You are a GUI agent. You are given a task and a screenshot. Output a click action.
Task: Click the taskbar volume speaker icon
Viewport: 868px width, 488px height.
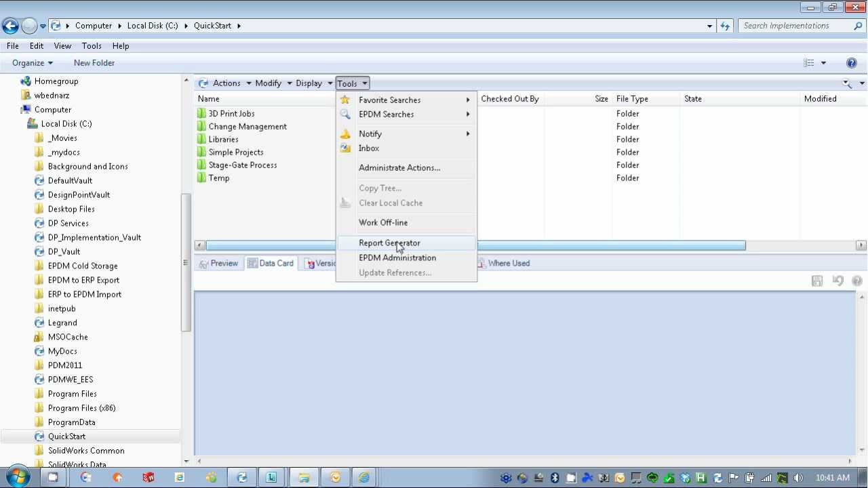click(798, 477)
